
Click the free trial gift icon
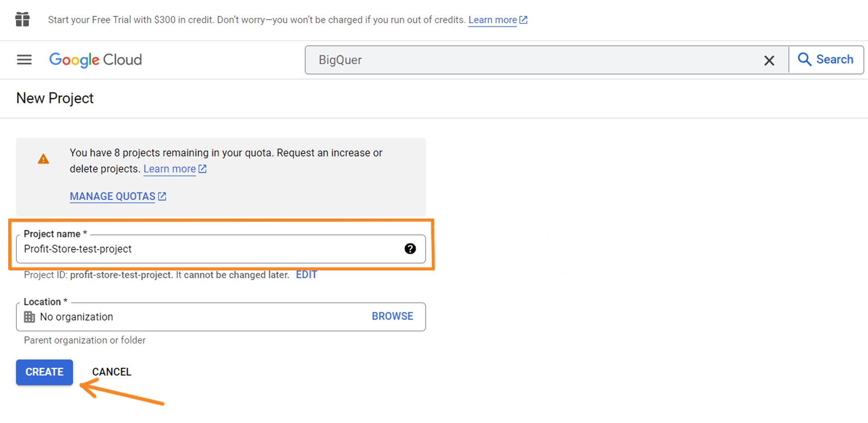tap(22, 20)
